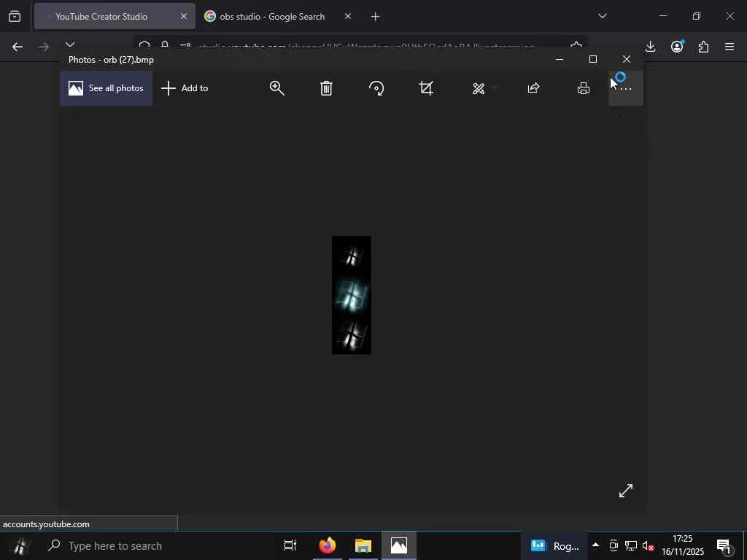Go back in Firefox
Image resolution: width=747 pixels, height=560 pixels.
point(18,47)
